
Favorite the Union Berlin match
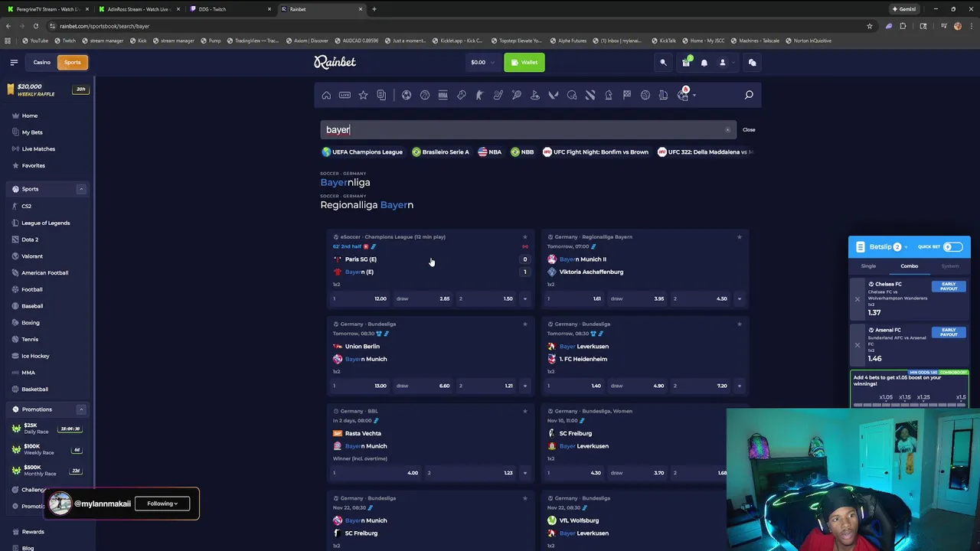point(524,324)
